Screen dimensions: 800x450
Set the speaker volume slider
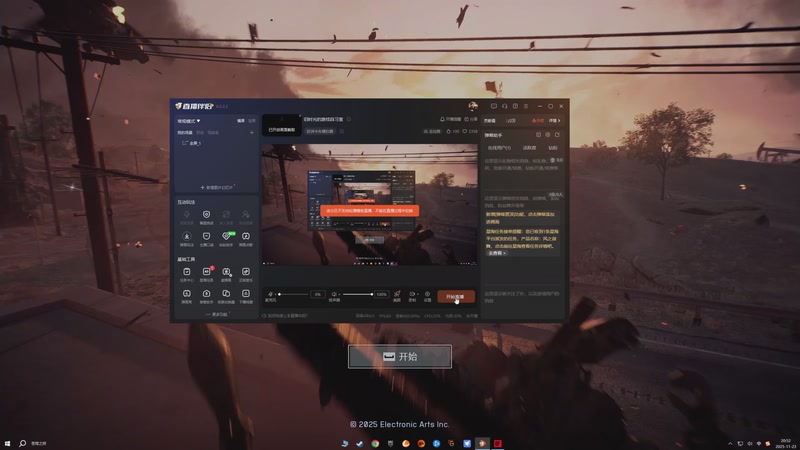357,294
